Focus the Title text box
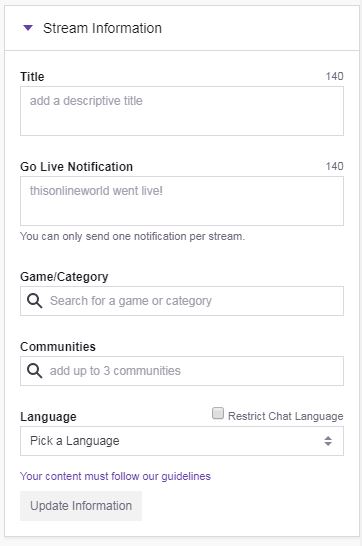 point(182,111)
